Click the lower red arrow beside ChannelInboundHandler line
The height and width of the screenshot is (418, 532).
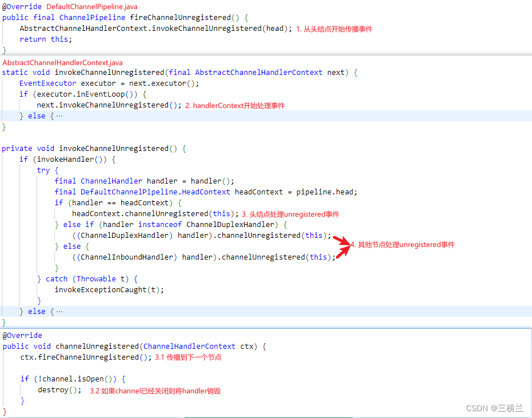click(x=342, y=252)
